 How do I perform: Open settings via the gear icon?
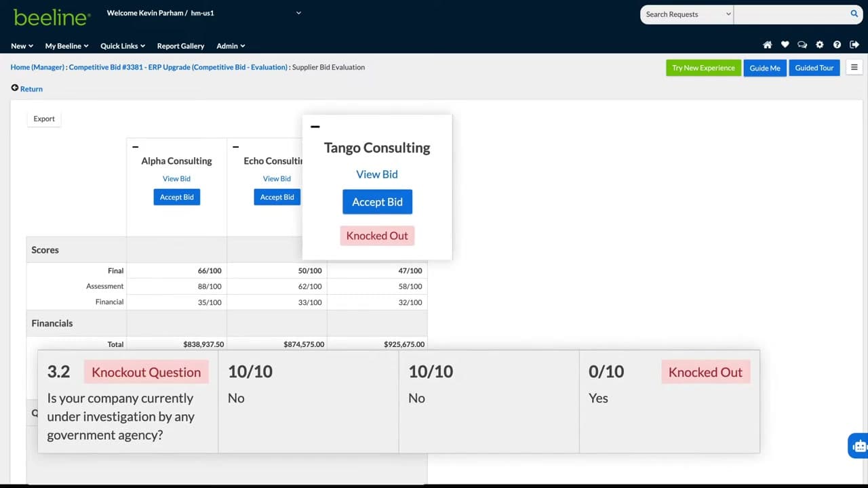820,45
